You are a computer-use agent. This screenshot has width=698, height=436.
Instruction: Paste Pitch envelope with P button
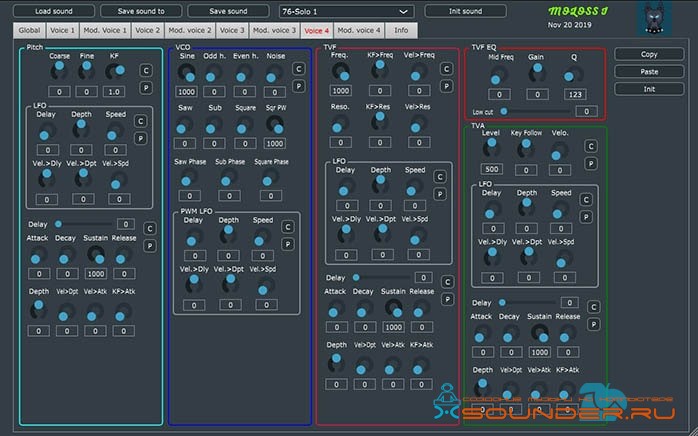[x=150, y=246]
